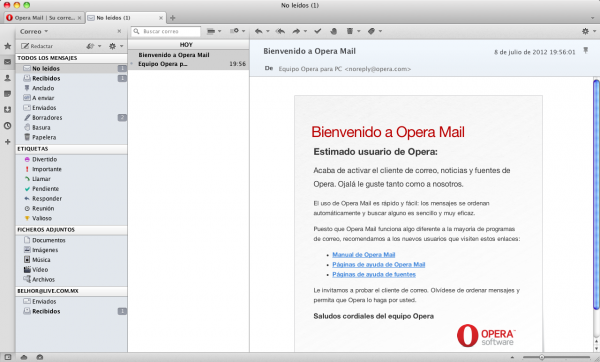Click the Buscar correo search field

[166, 31]
